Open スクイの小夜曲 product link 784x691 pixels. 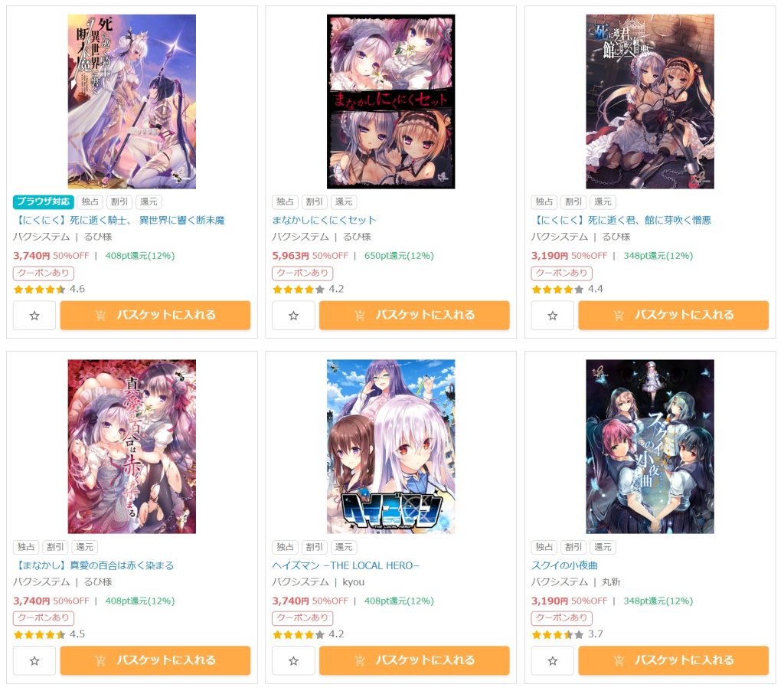[x=564, y=565]
